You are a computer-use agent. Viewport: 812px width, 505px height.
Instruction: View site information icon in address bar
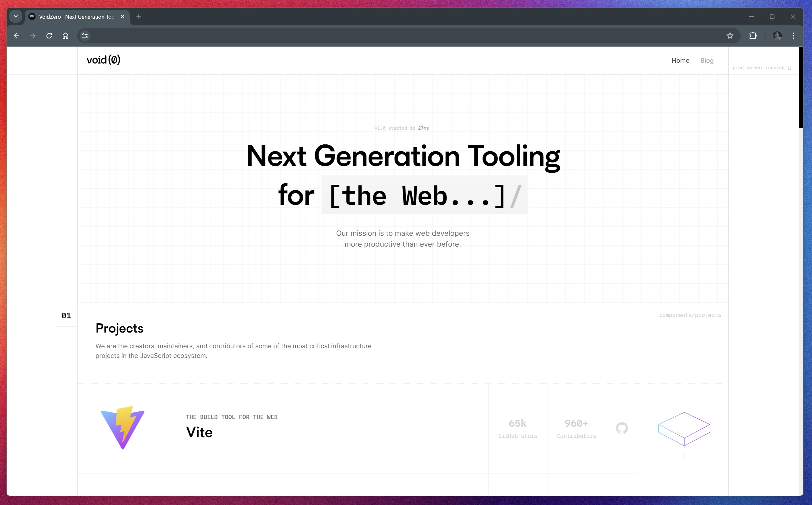click(x=85, y=36)
